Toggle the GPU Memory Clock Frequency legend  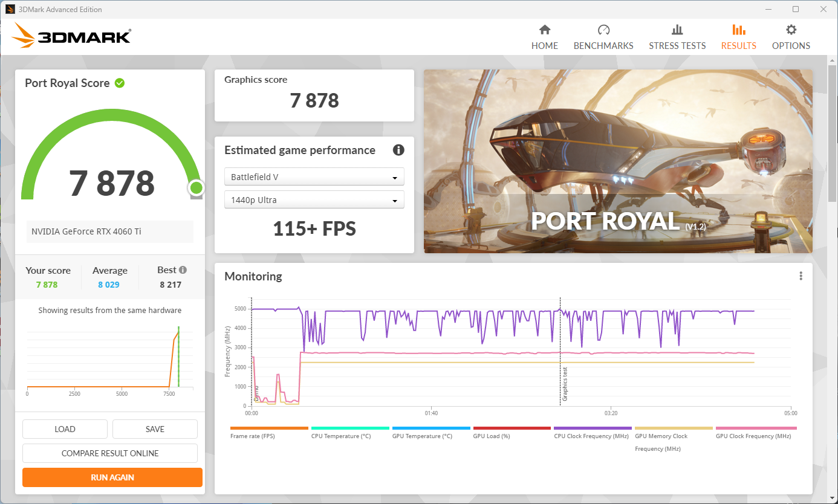point(674,439)
